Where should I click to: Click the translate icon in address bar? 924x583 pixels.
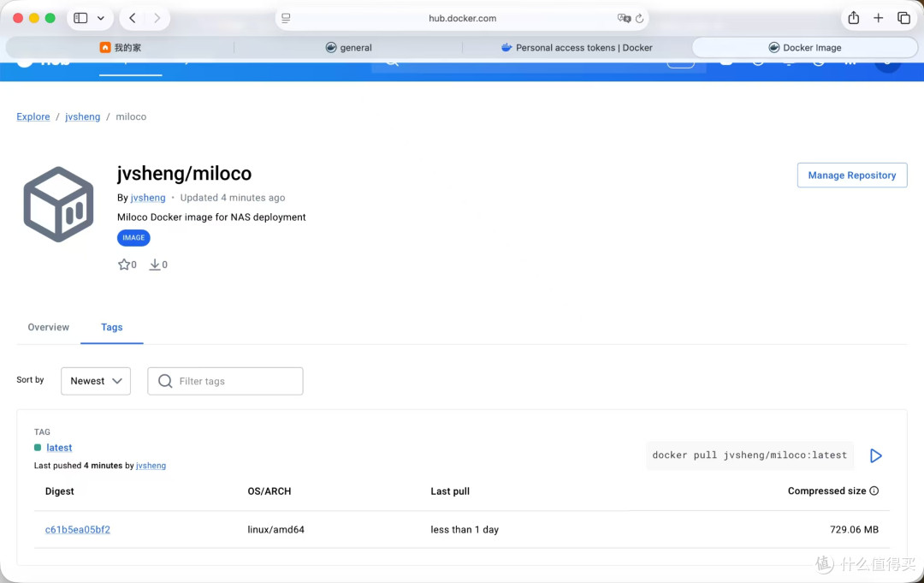pos(624,18)
